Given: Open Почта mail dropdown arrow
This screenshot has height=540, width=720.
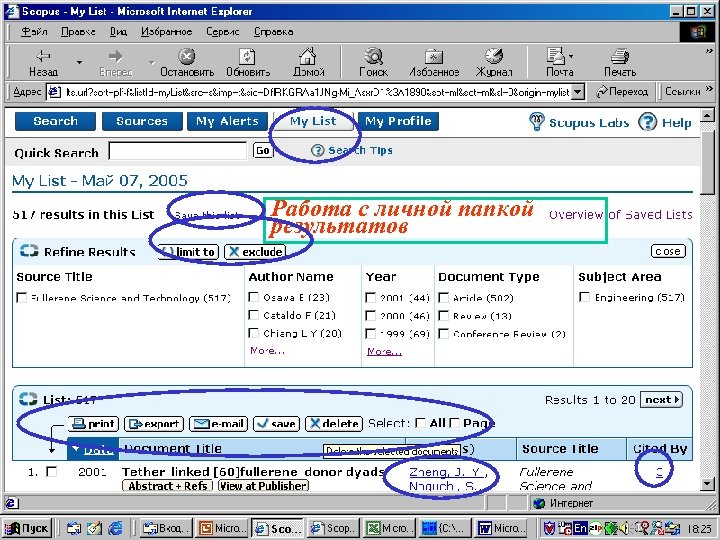Looking at the screenshot, I should coord(571,56).
